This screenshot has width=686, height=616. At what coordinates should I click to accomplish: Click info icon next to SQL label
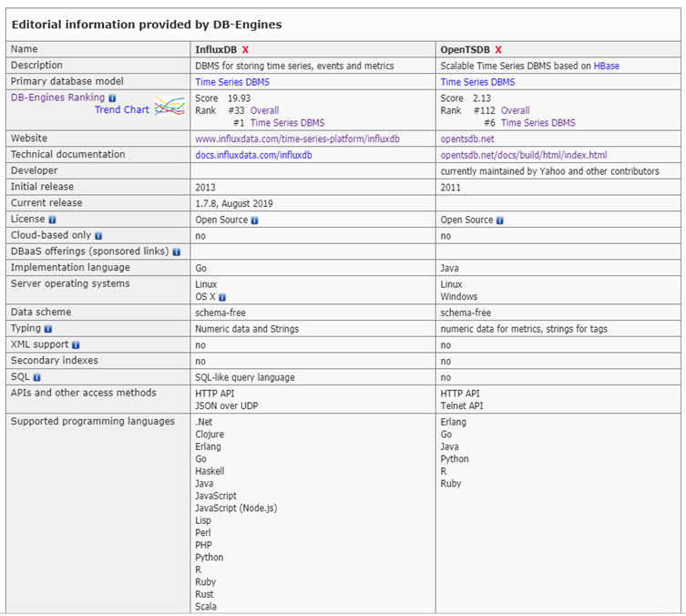36,377
